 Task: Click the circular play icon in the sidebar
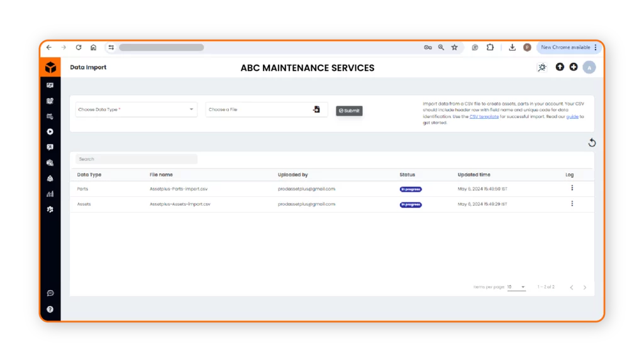click(x=50, y=132)
